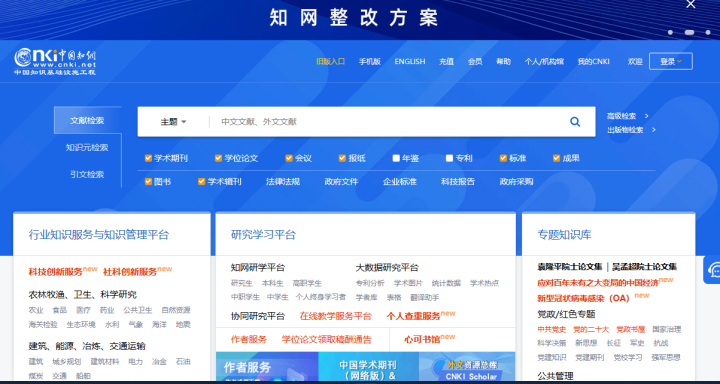Image resolution: width=720 pixels, height=384 pixels.
Task: Open 专利分析 link
Action: (x=370, y=283)
